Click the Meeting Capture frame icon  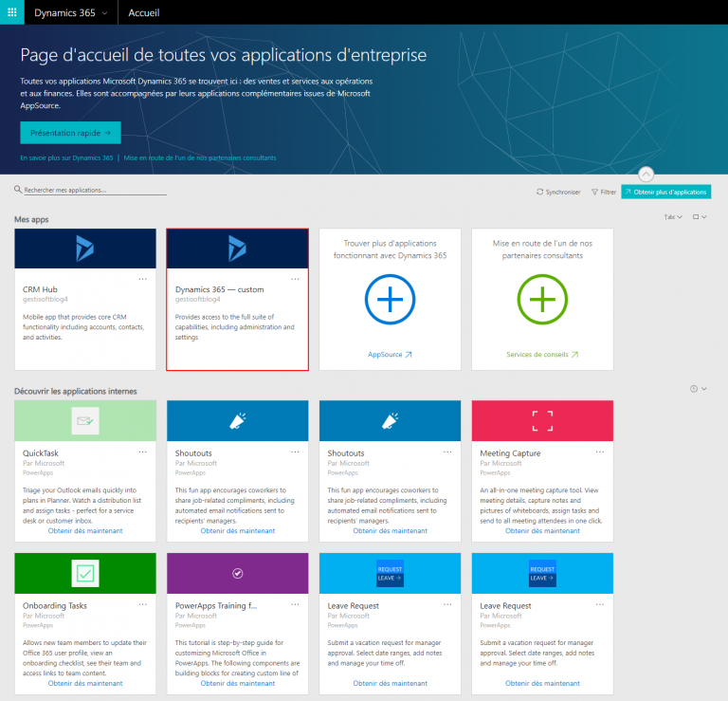(542, 421)
